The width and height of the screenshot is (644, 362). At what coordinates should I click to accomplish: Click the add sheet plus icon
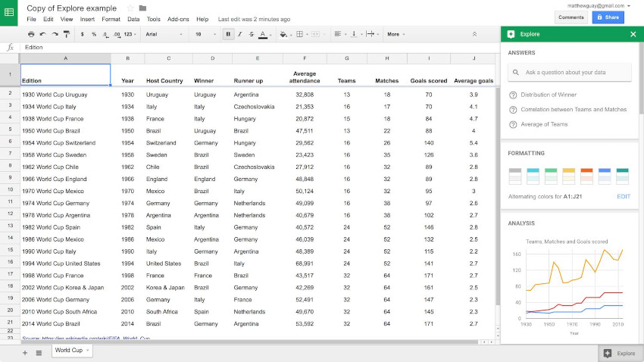click(x=25, y=353)
